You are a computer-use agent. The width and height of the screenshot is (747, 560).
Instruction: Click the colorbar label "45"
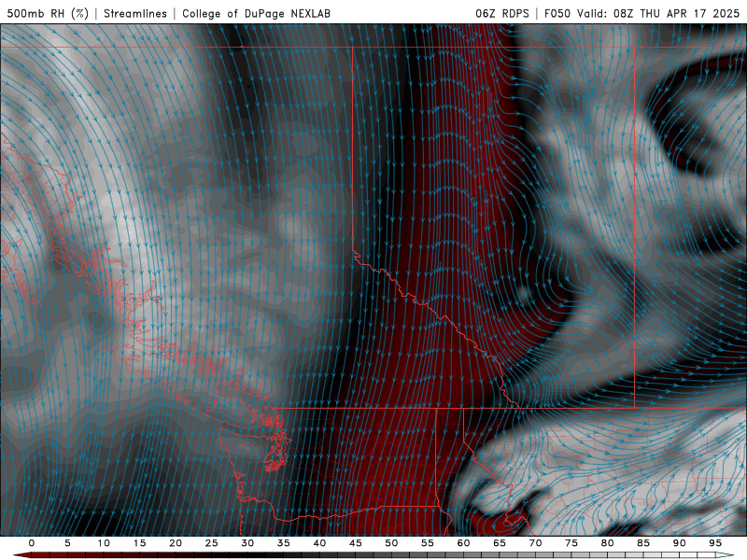point(356,543)
